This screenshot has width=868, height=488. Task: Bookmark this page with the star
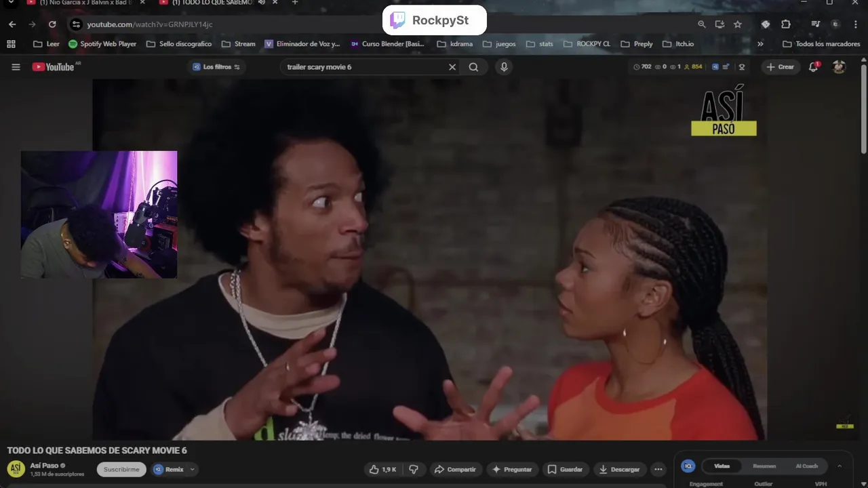738,24
